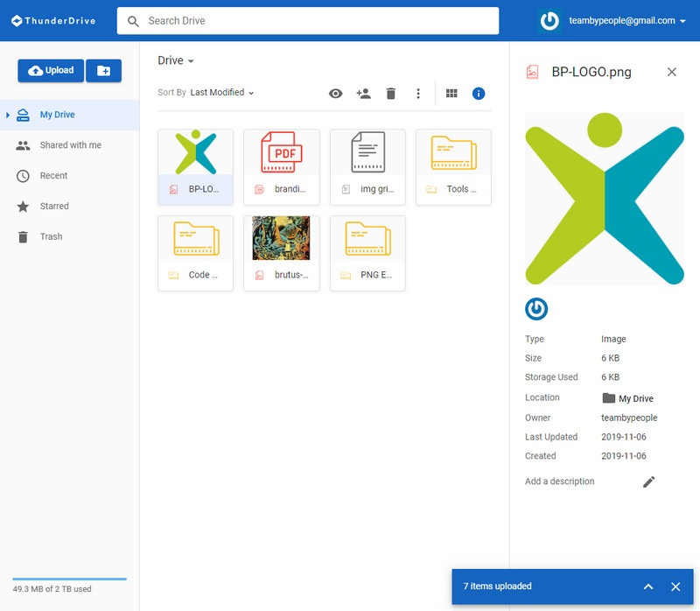Open Shared with me section
The width and height of the screenshot is (700, 611).
(x=70, y=145)
